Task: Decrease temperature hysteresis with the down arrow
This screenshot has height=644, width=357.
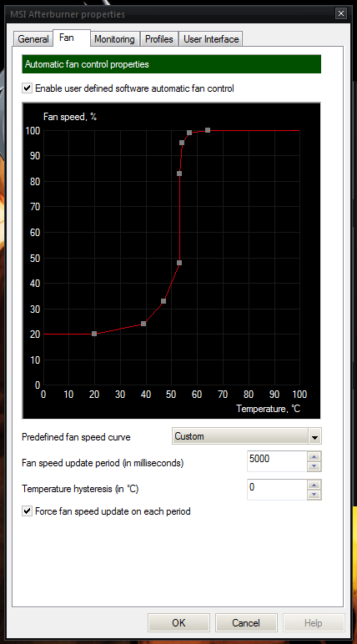Action: click(x=314, y=495)
